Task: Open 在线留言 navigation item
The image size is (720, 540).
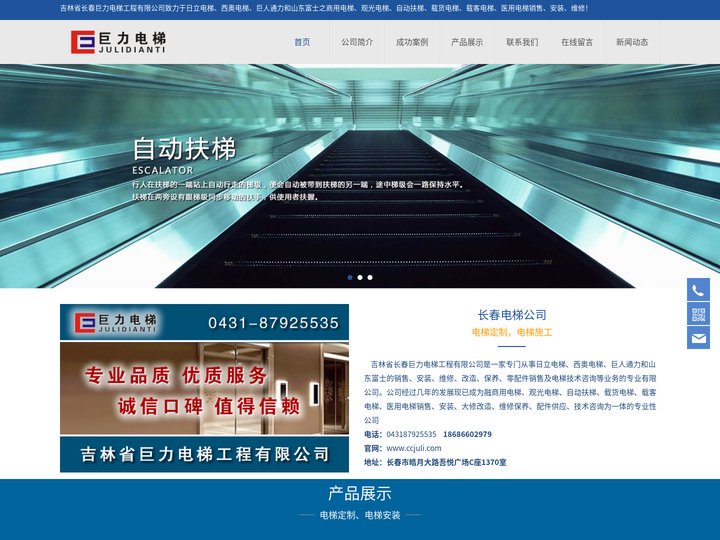Action: pyautogui.click(x=577, y=42)
